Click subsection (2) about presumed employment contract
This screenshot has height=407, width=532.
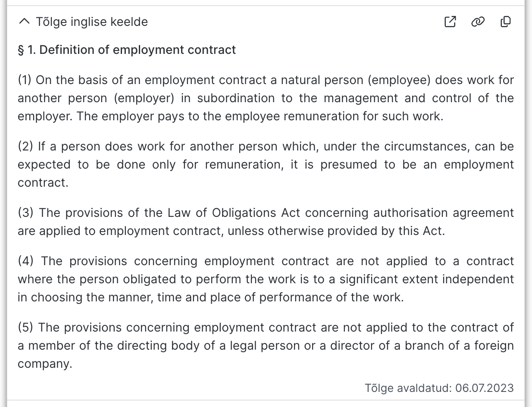(x=266, y=165)
